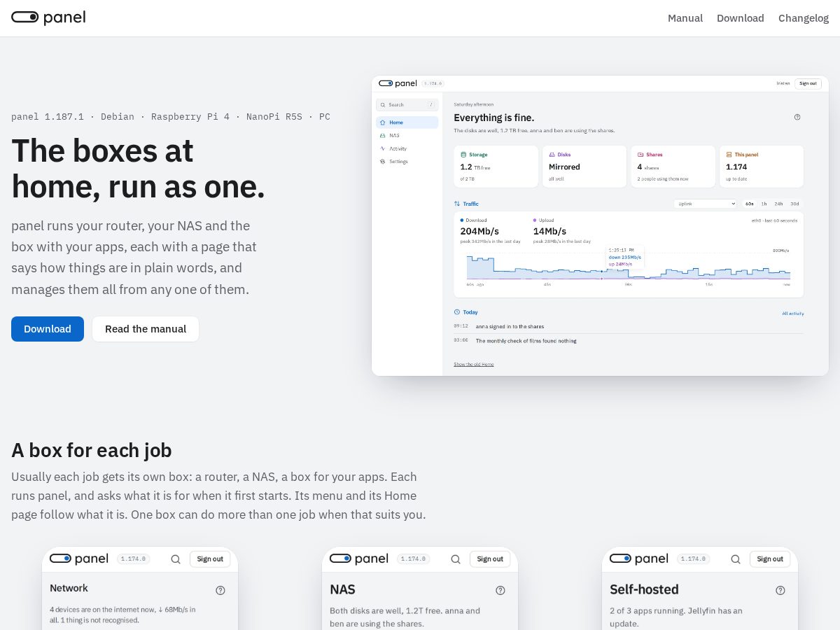Click the search icon on the Self-hosted card
Image resolution: width=840 pixels, height=630 pixels.
(x=736, y=559)
